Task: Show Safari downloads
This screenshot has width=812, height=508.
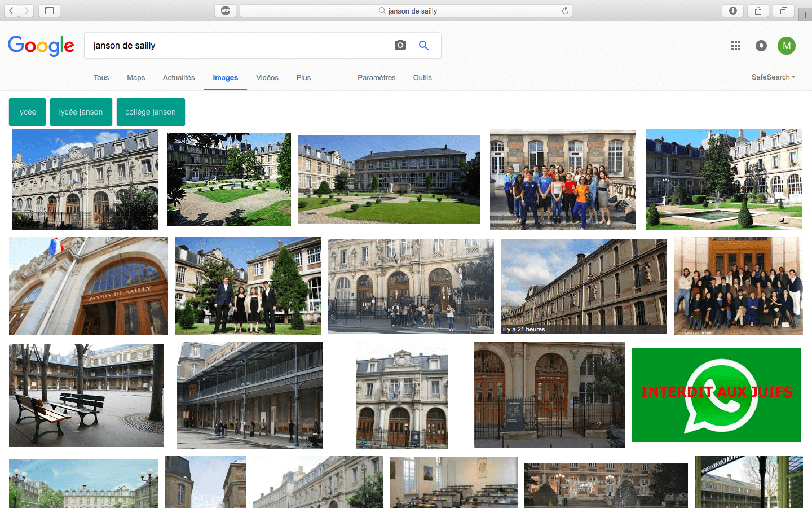Action: (x=733, y=11)
